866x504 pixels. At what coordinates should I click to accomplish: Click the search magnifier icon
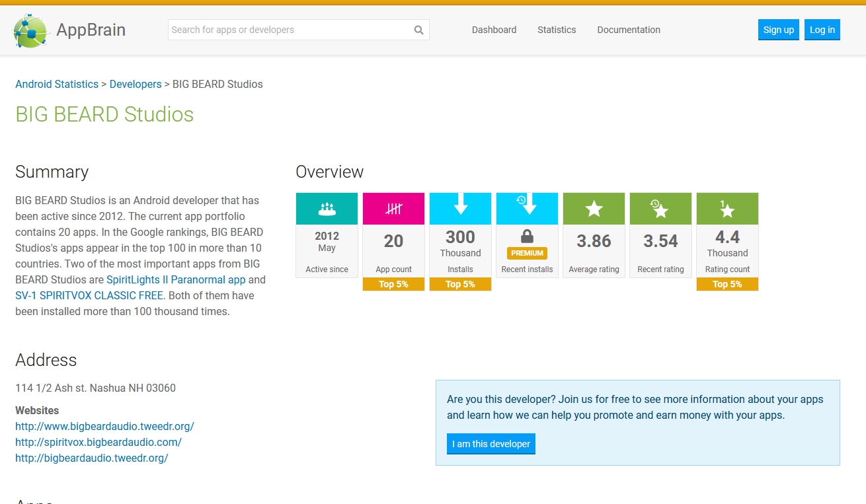point(418,30)
